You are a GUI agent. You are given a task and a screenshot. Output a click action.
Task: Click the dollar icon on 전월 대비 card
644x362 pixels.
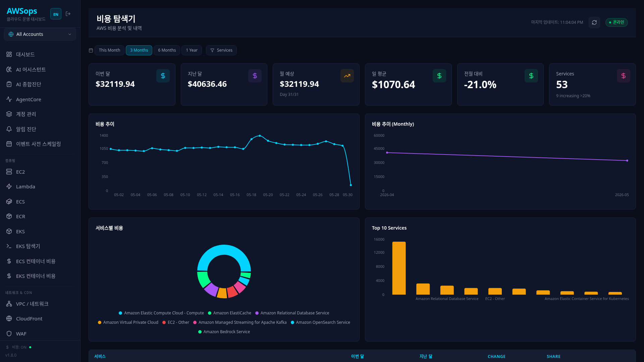(531, 76)
